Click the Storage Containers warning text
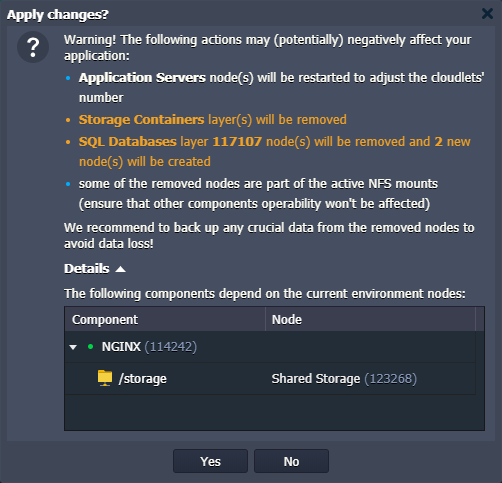Image resolution: width=502 pixels, height=483 pixels. pyautogui.click(x=213, y=120)
